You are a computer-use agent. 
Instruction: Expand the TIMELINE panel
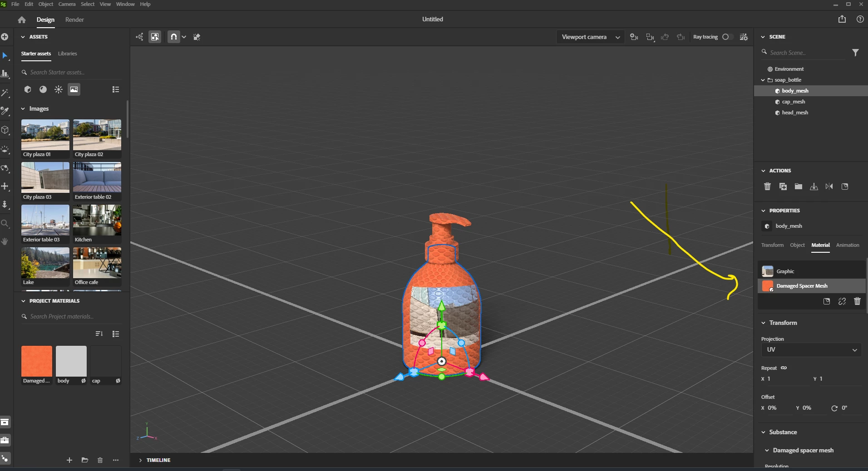(x=140, y=460)
